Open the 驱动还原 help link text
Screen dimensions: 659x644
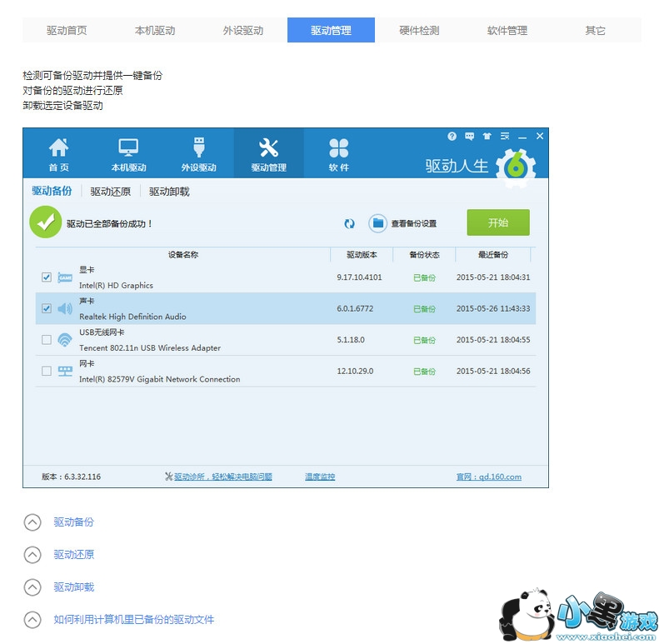[74, 555]
